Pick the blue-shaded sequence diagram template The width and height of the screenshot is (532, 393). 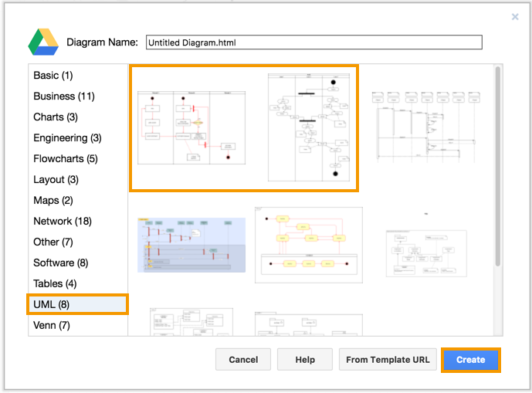[191, 245]
